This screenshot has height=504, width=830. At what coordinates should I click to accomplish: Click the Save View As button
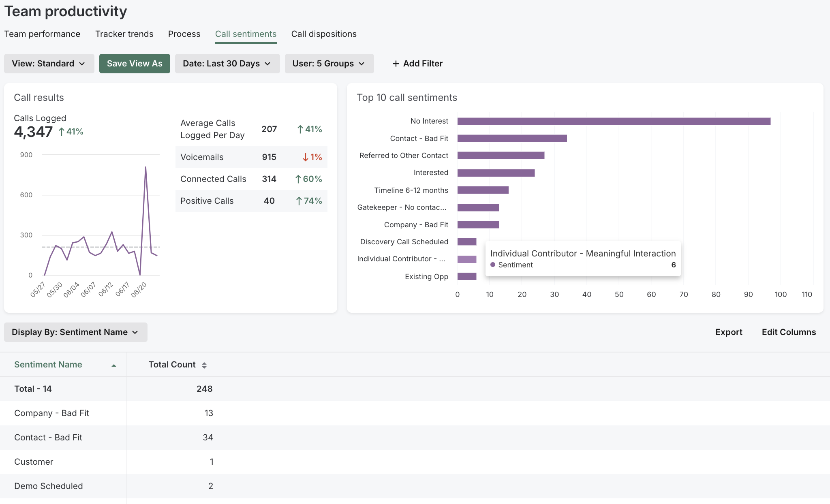135,63
